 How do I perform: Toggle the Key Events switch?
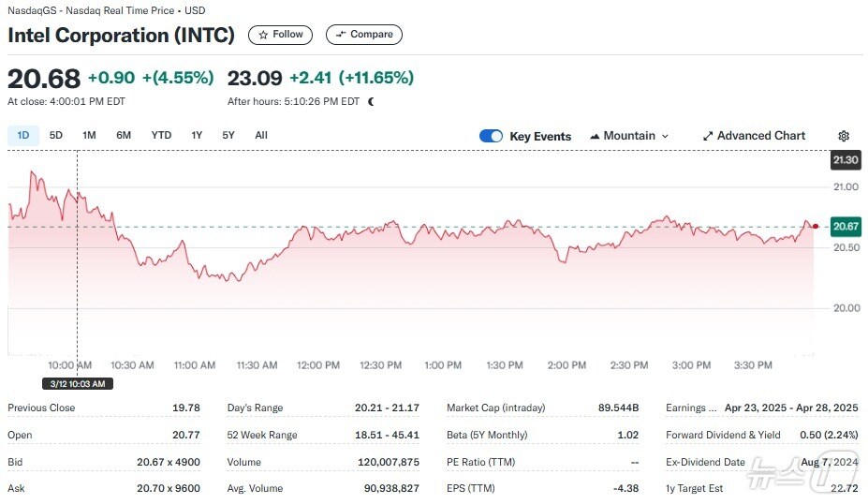click(x=491, y=136)
